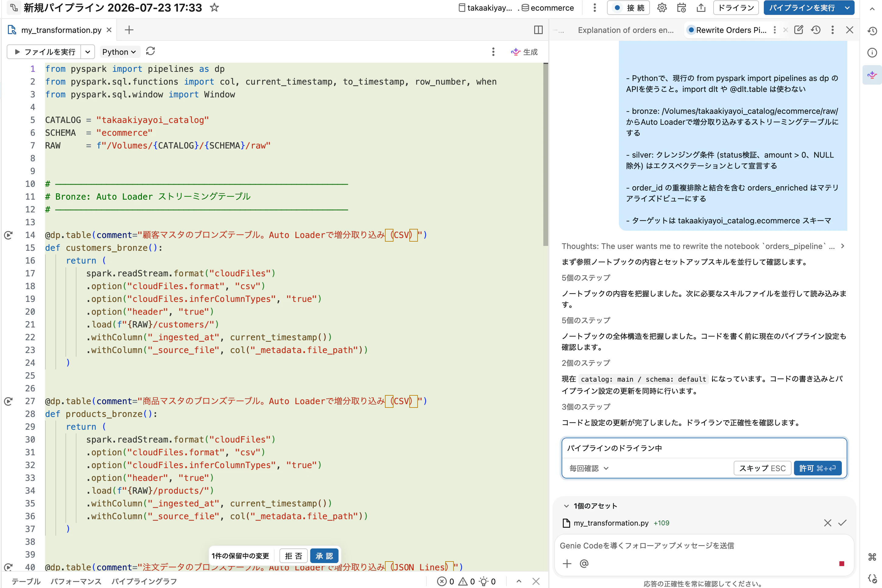
Task: Add attachment with plus in chat input
Action: [x=567, y=564]
